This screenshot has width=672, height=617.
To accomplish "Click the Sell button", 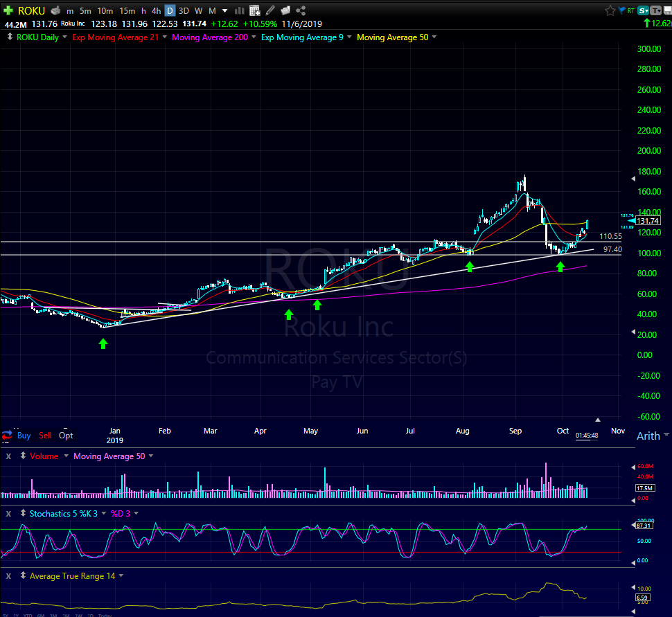I will 45,436.
